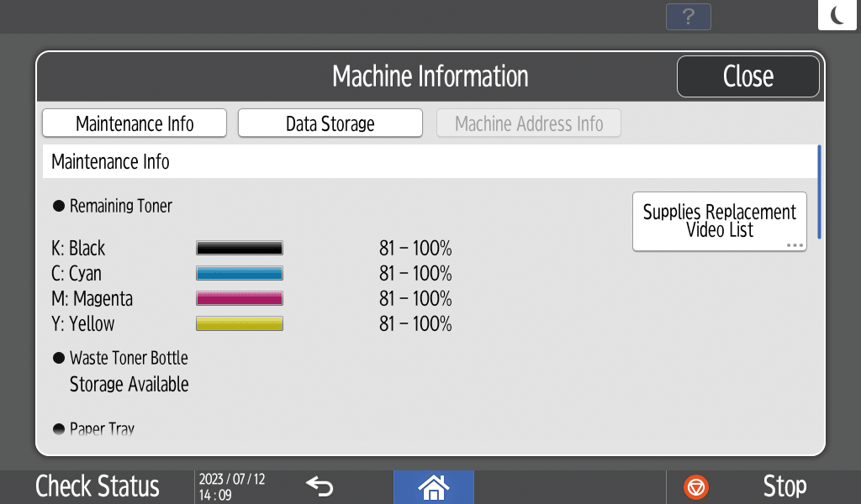Tap the sleep mode moon icon
861x504 pixels.
point(837,15)
